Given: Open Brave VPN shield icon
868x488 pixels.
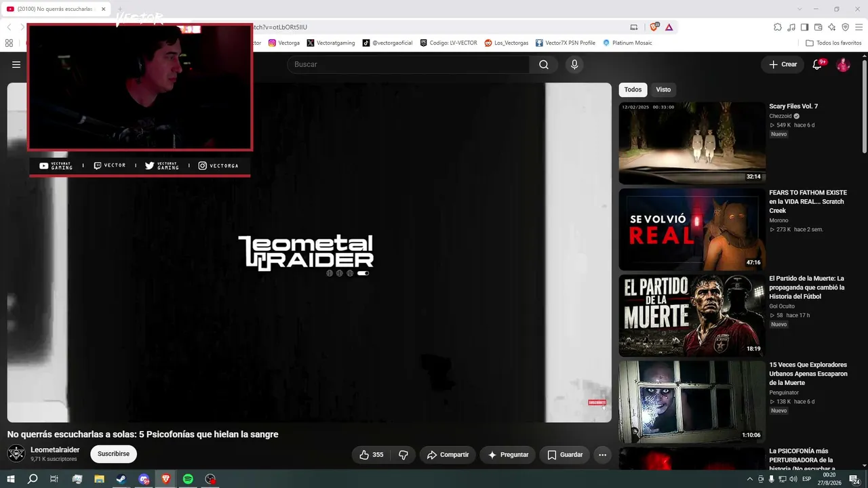Looking at the screenshot, I should coord(846,27).
